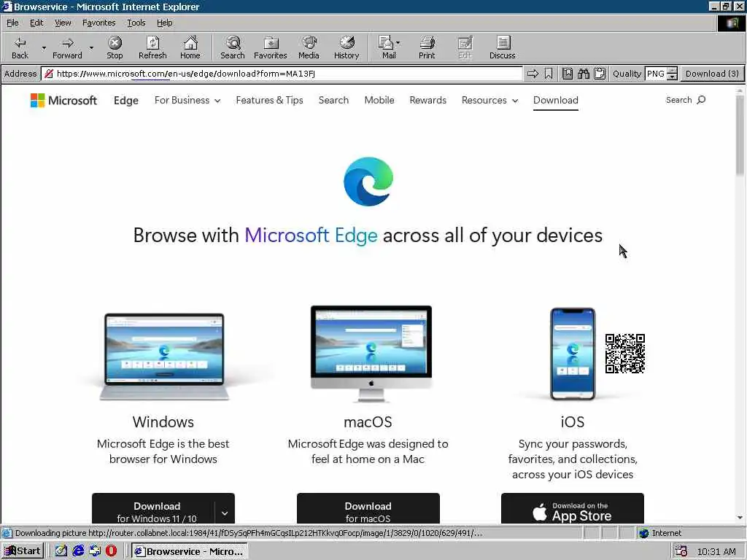Expand the For Business menu
The image size is (747, 560).
click(187, 101)
